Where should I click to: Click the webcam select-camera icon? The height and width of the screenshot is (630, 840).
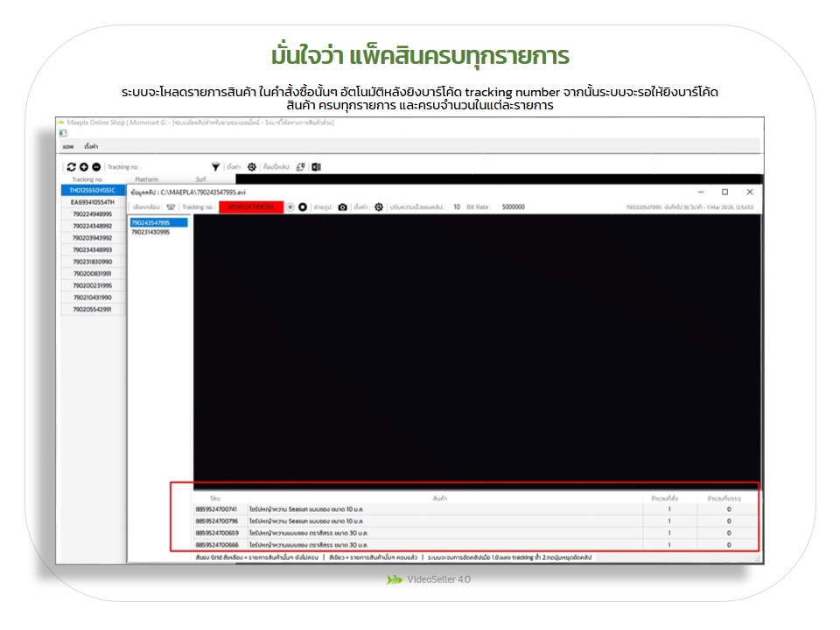[x=171, y=207]
